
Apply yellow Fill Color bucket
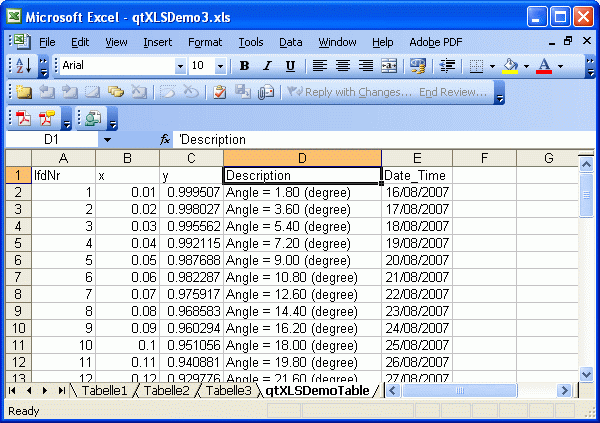510,66
